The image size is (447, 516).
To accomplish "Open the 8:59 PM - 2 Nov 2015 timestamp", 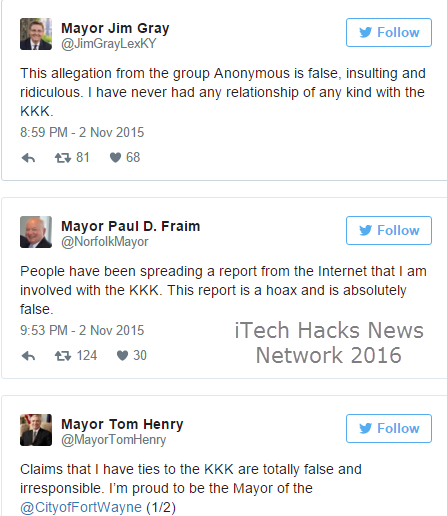I will 82,132.
